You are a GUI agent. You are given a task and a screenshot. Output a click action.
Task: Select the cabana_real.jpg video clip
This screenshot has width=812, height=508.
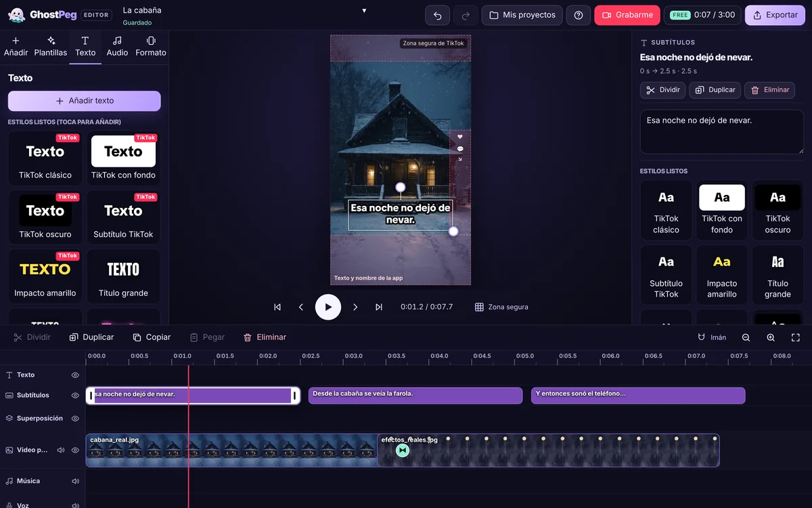click(x=231, y=450)
